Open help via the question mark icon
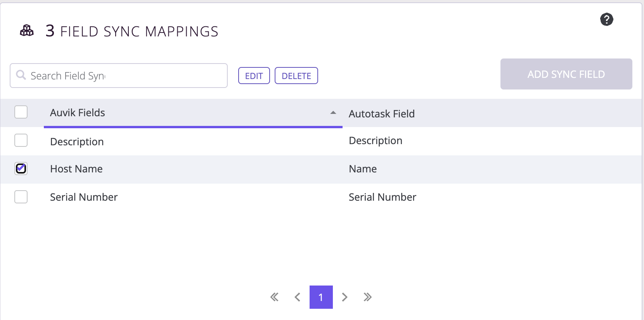The image size is (644, 320). pos(606,19)
